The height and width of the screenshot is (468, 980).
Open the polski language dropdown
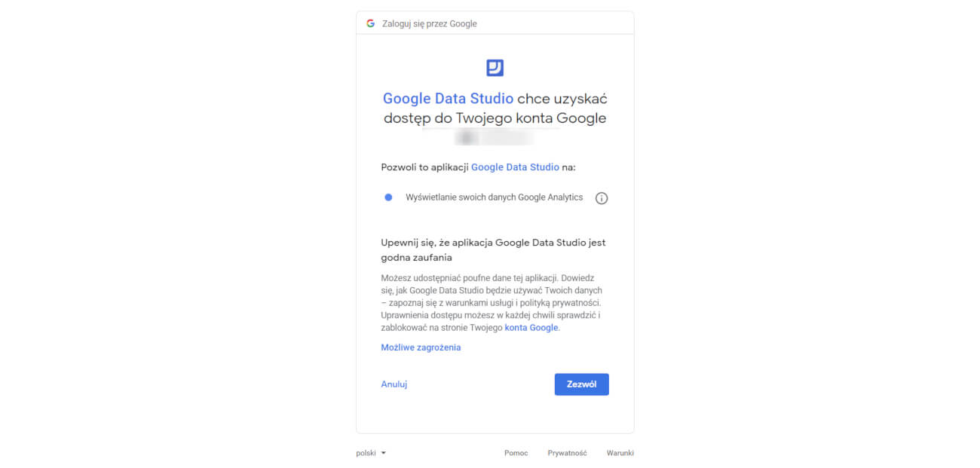[x=371, y=453]
